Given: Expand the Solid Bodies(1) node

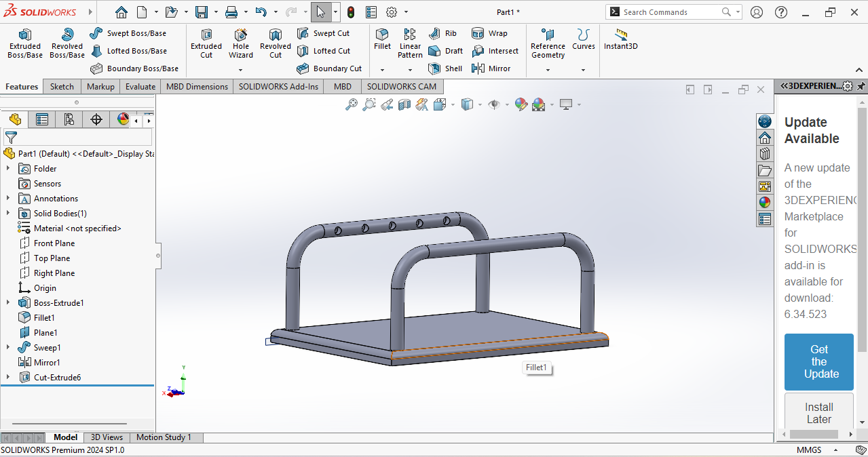Looking at the screenshot, I should (x=8, y=213).
